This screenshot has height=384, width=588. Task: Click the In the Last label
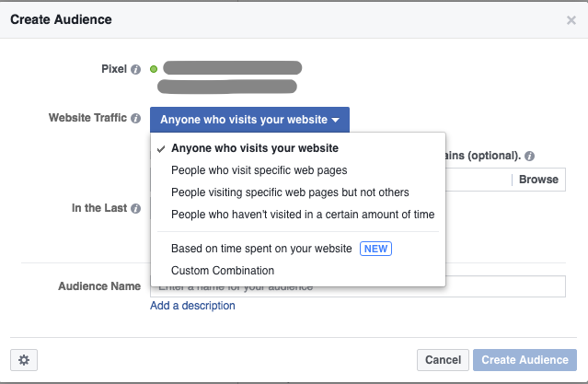[99, 208]
